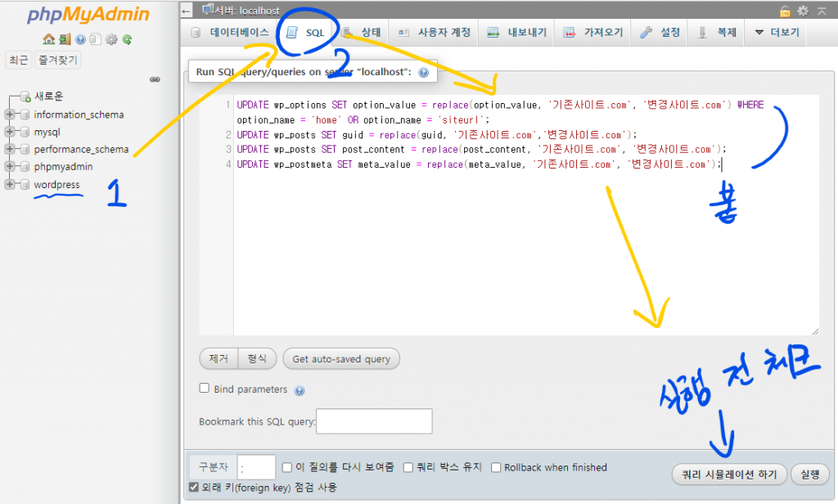Open the 내보내기 tab
This screenshot has width=838, height=504.
[x=517, y=33]
